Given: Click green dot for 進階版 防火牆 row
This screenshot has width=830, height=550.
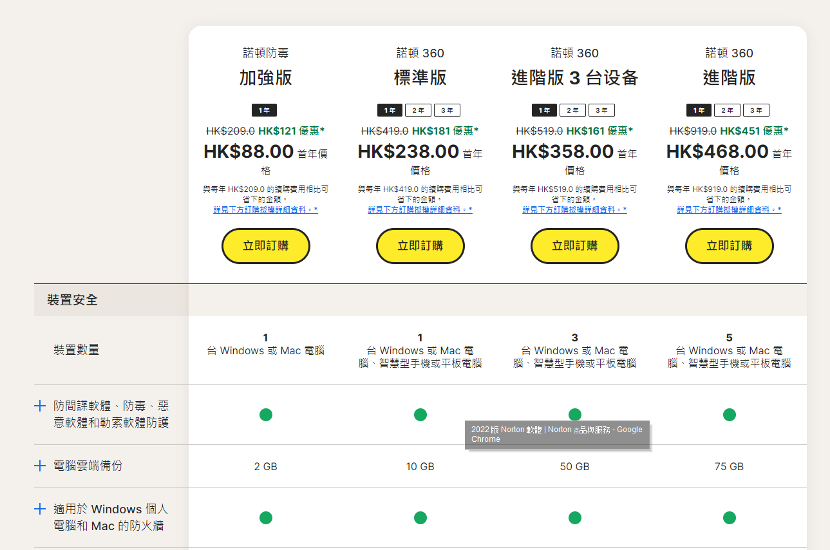Looking at the screenshot, I should pyautogui.click(x=729, y=517).
